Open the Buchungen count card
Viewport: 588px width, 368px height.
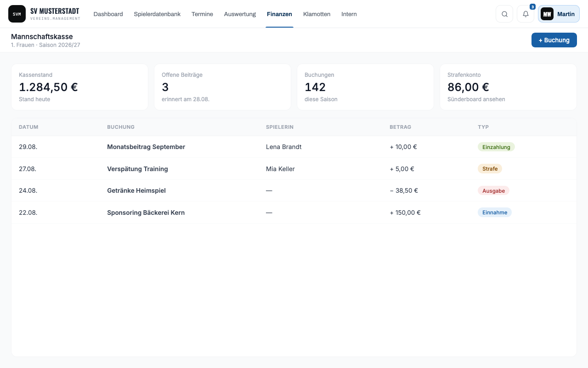365,87
